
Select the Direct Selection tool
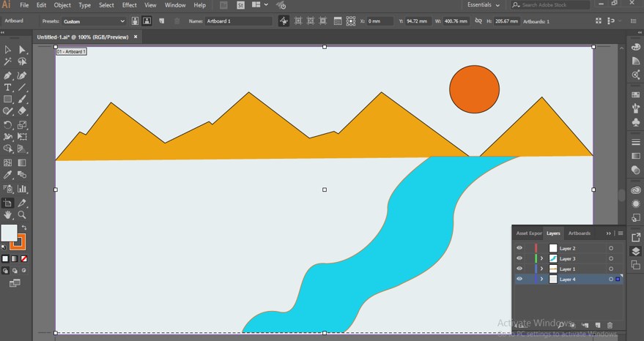click(22, 50)
